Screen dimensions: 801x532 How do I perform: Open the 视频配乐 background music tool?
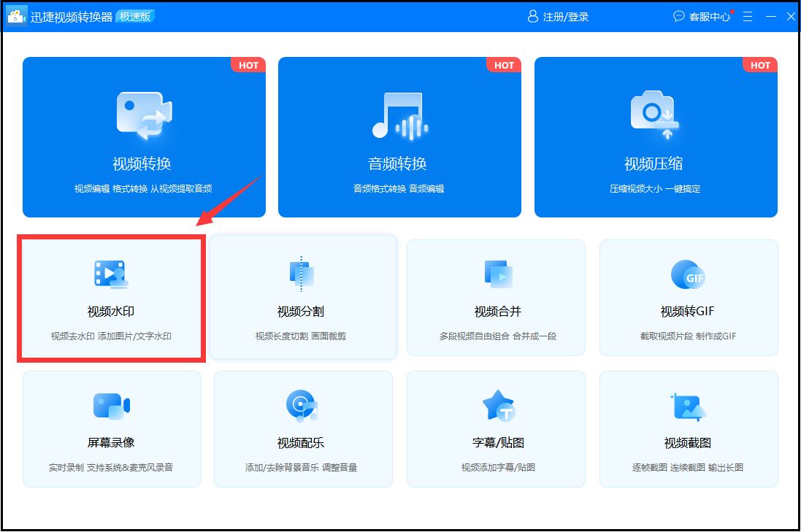(x=304, y=428)
